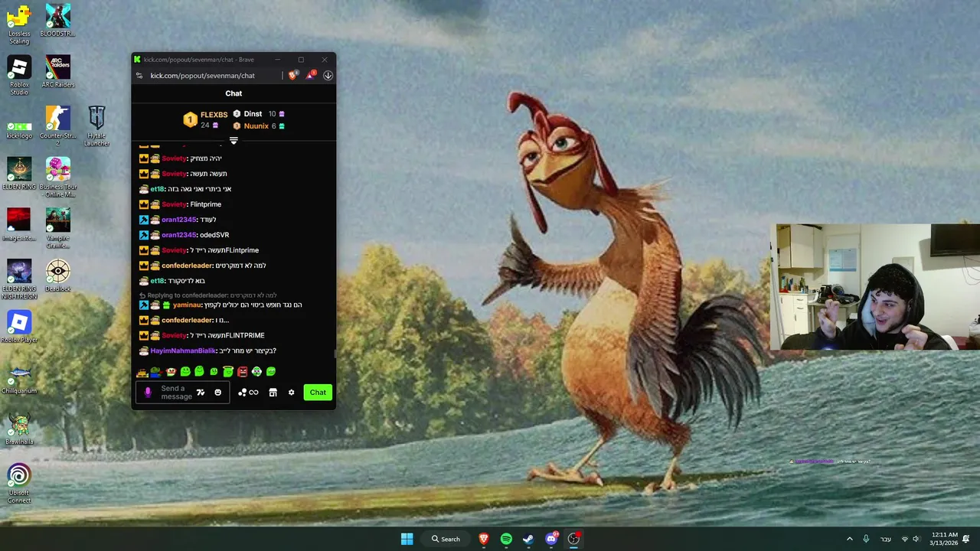Open Spotify from the taskbar
Viewport: 980px width, 551px height.
(506, 539)
